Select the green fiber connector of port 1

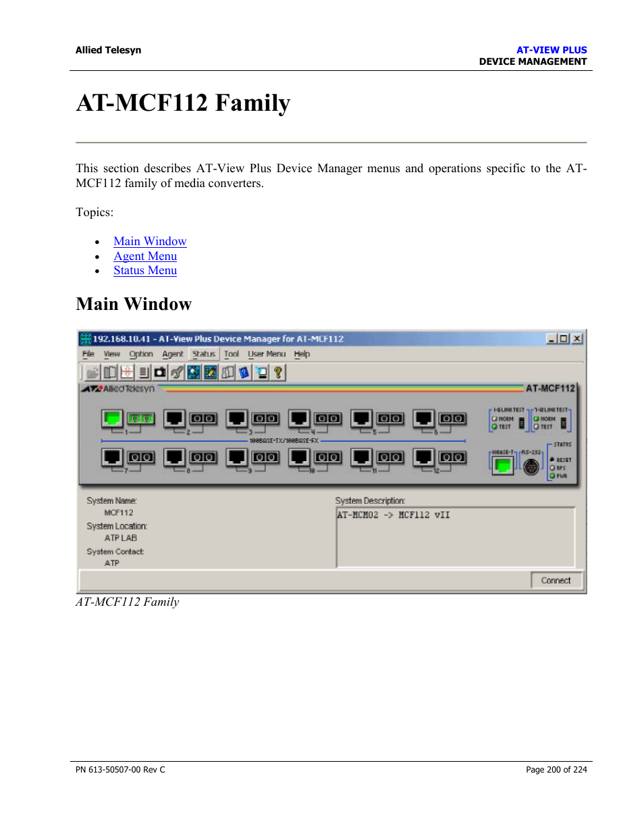(x=140, y=419)
